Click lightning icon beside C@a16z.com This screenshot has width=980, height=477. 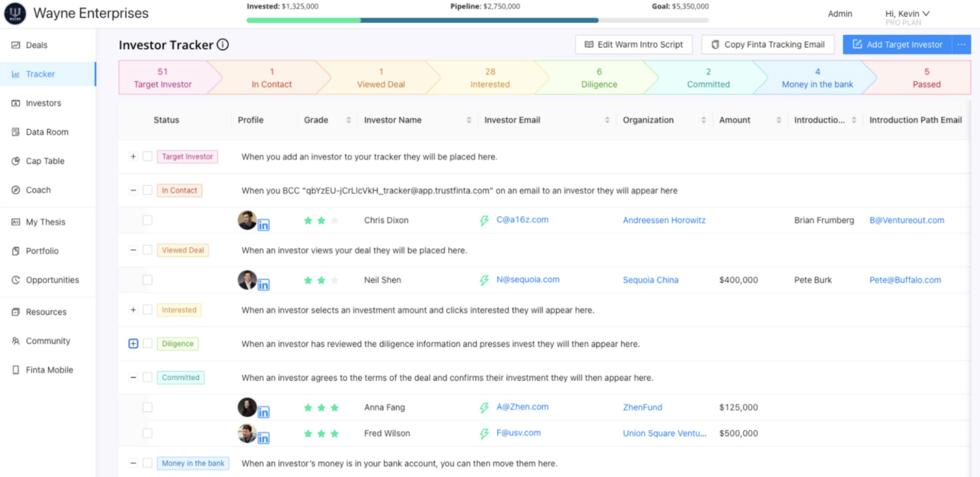484,220
